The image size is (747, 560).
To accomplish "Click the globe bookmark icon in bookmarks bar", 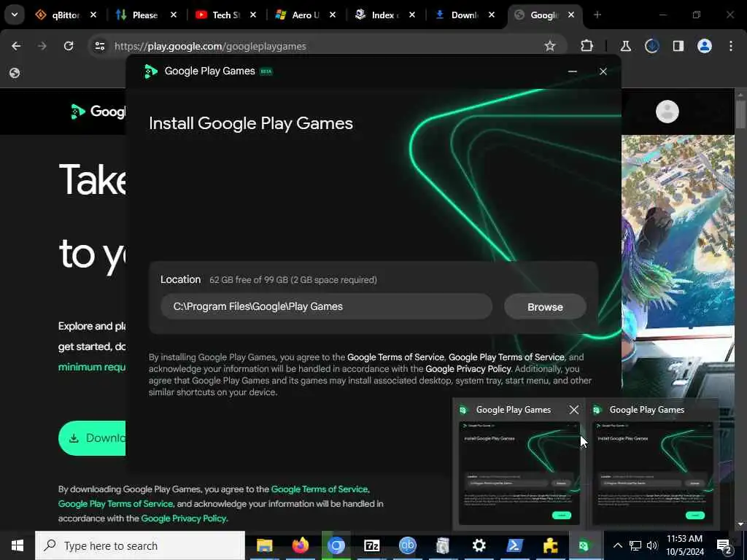I will tap(15, 73).
